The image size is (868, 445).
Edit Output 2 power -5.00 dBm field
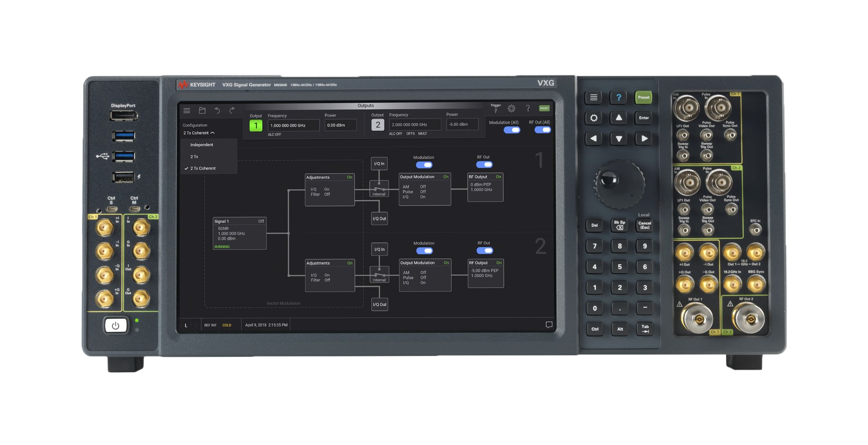(462, 124)
